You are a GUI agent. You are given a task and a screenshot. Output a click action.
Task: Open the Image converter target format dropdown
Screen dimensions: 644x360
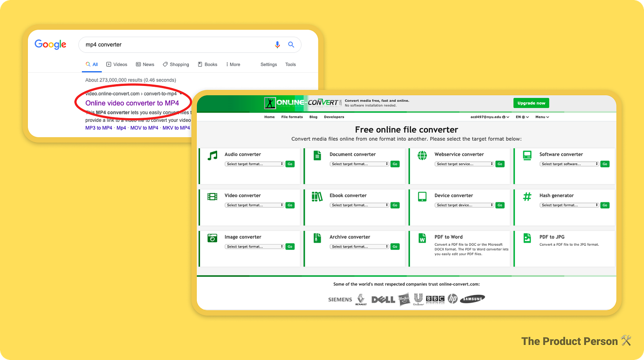coord(254,247)
